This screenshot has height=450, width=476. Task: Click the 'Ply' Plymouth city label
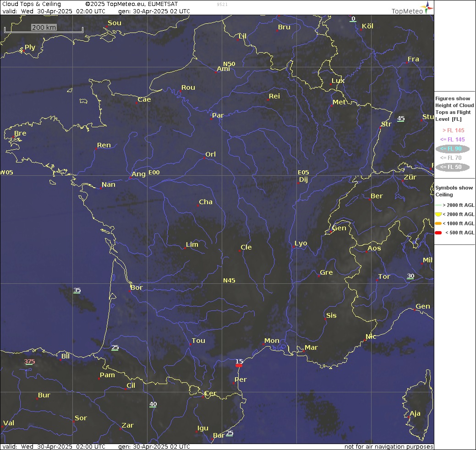click(x=30, y=47)
